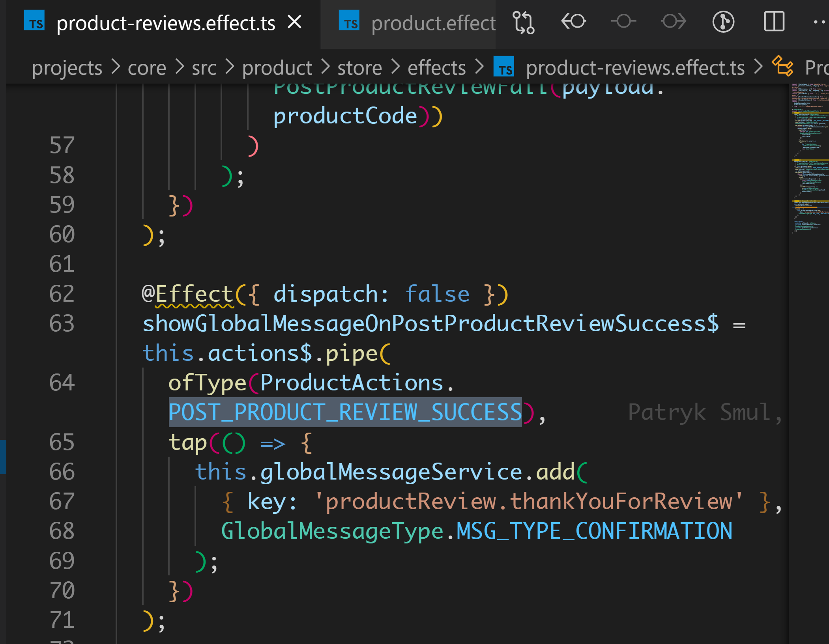This screenshot has height=644, width=829.
Task: Switch to the product.effect tab
Action: point(432,23)
